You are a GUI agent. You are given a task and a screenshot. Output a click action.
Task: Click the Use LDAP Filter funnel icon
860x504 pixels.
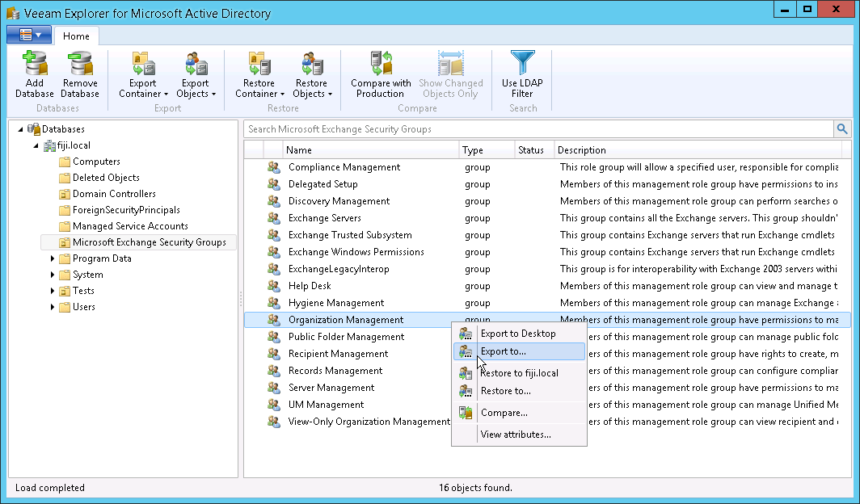point(522,62)
